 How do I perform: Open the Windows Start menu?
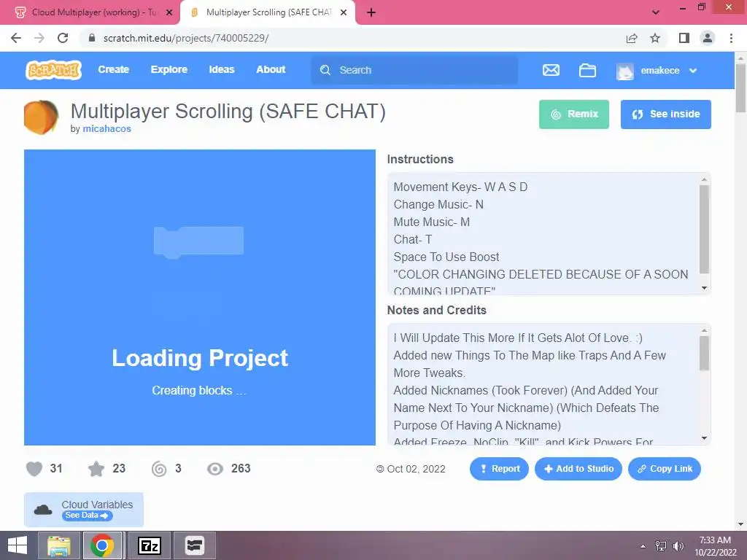18,545
